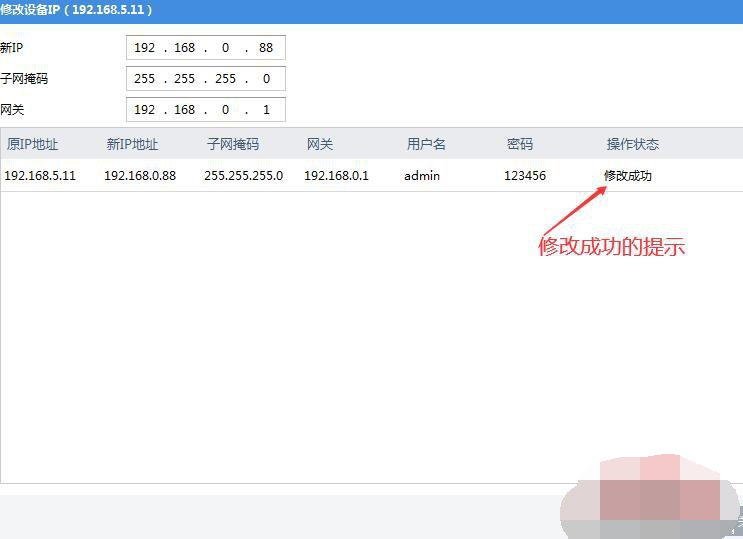Screen dimensions: 743x539
Task: Click the 原IP地址 column header
Action: pyautogui.click(x=32, y=144)
